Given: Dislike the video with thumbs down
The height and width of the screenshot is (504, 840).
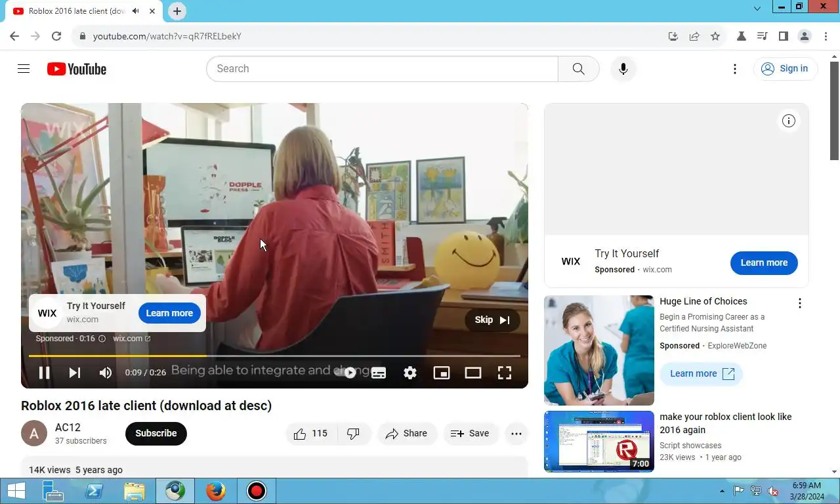Looking at the screenshot, I should 354,434.
